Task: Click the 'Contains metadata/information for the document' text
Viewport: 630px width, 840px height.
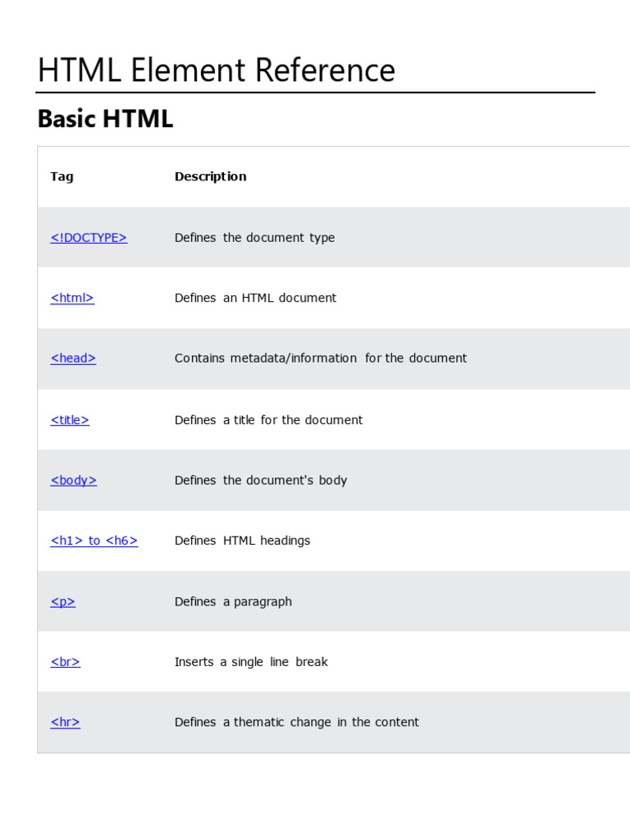Action: pos(320,358)
